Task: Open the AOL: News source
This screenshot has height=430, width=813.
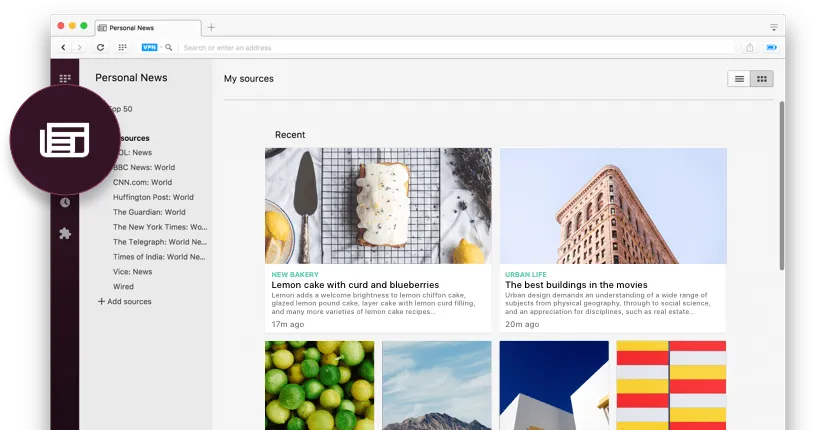Action: tap(134, 152)
